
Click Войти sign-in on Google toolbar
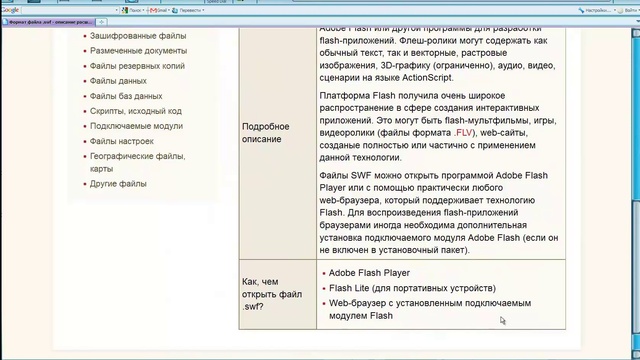pyautogui.click(x=629, y=10)
